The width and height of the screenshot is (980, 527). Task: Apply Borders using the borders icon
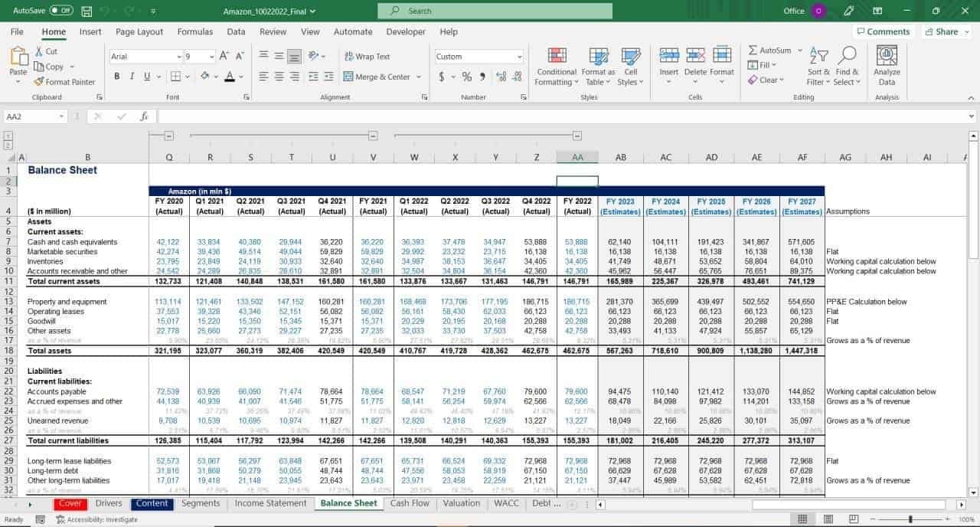point(176,76)
